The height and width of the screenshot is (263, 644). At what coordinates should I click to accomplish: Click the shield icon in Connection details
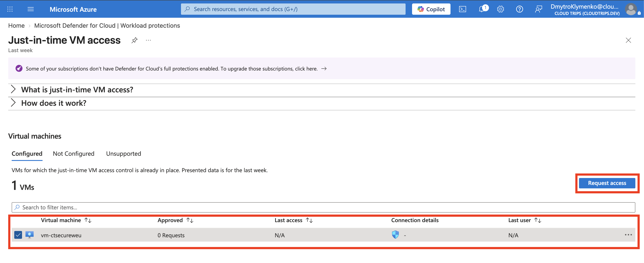point(395,235)
